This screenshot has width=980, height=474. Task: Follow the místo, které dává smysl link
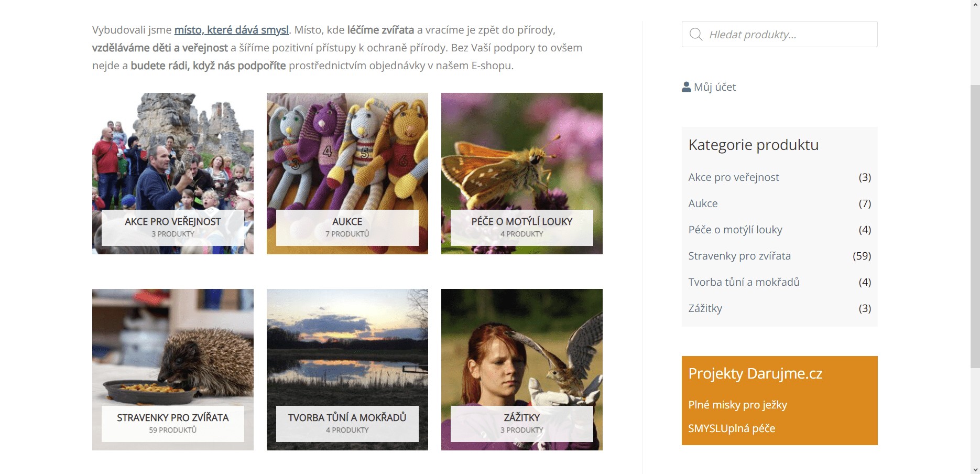click(x=232, y=30)
